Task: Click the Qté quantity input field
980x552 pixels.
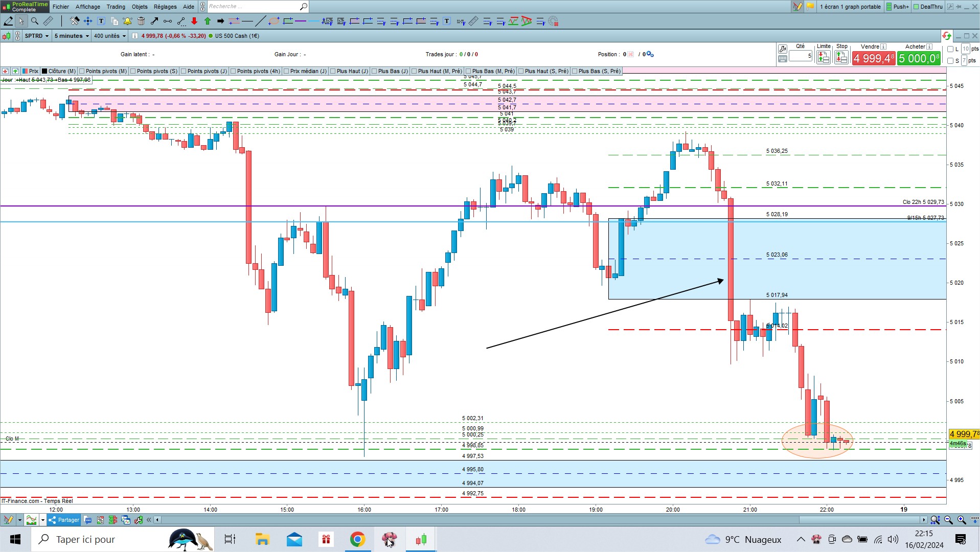Action: click(801, 56)
